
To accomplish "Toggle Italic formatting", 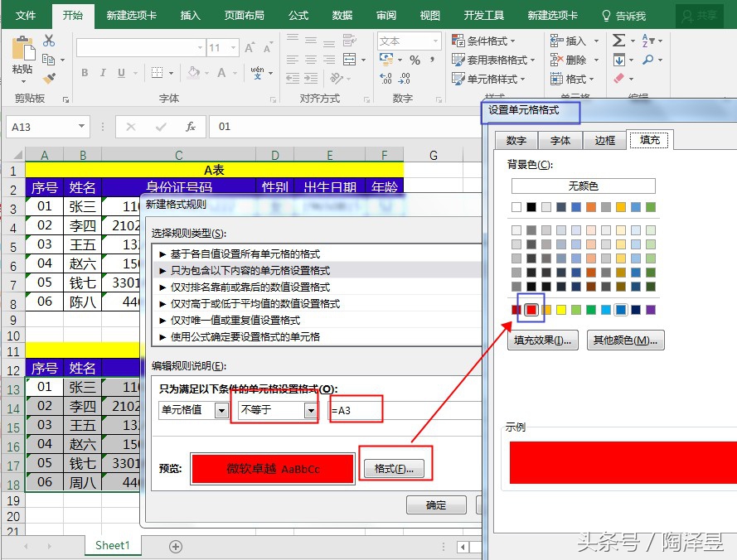I will (103, 73).
